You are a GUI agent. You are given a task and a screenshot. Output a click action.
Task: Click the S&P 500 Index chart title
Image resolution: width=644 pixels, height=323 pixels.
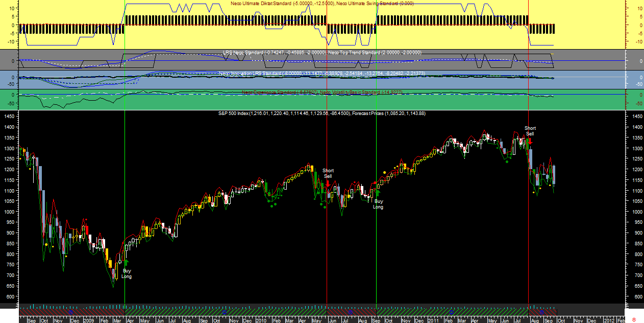(322, 113)
